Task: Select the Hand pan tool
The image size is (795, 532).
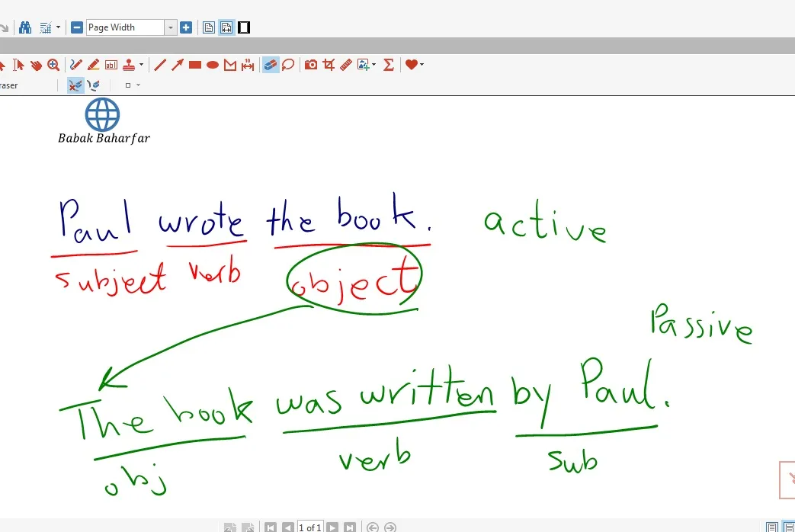Action: (x=36, y=65)
